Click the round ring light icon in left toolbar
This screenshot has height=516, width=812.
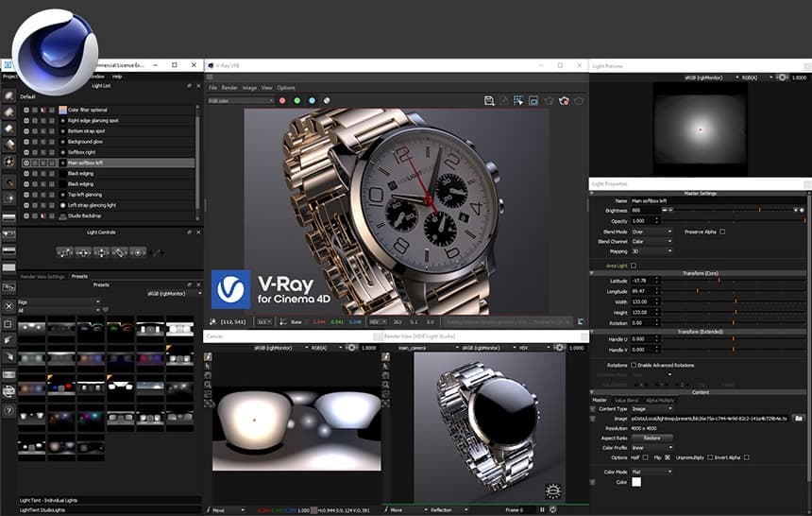[x=8, y=162]
